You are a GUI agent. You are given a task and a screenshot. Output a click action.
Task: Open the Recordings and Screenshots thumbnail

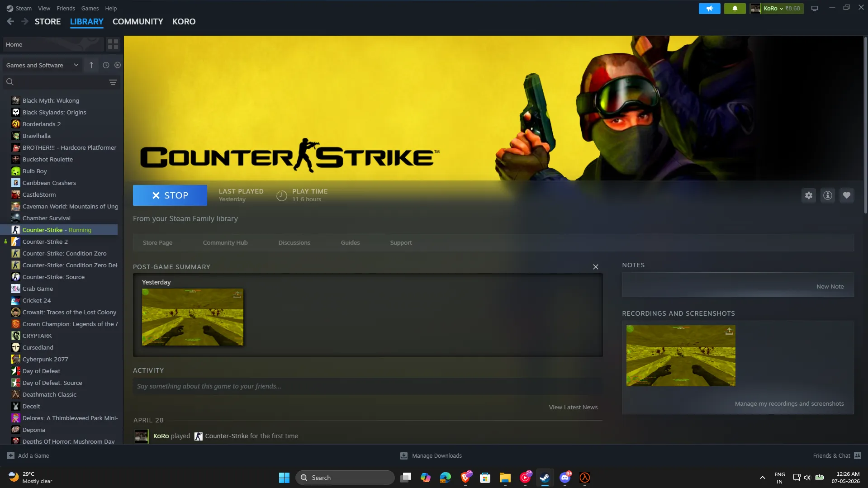click(x=681, y=355)
